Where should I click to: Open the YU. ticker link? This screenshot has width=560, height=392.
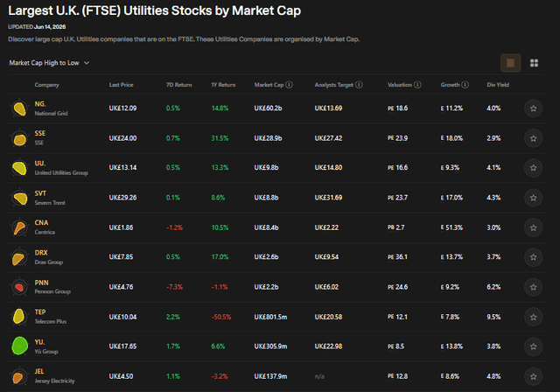[39, 341]
